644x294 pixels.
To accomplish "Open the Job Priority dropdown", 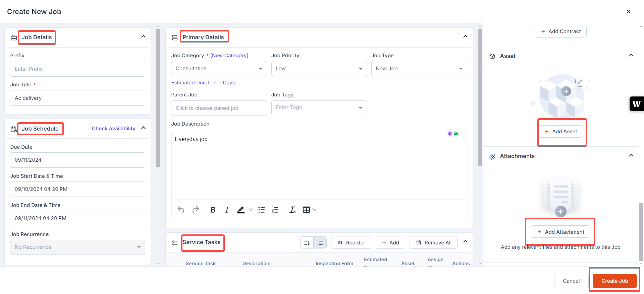I will [319, 69].
